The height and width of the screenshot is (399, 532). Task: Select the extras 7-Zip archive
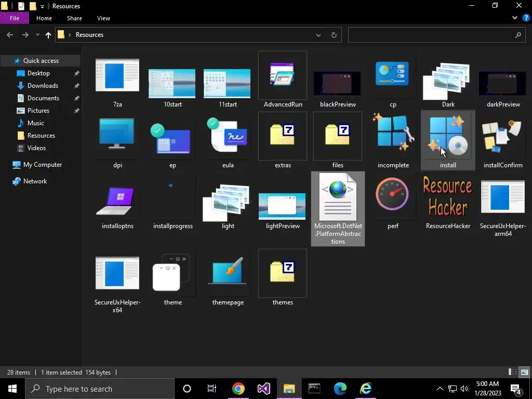point(282,136)
